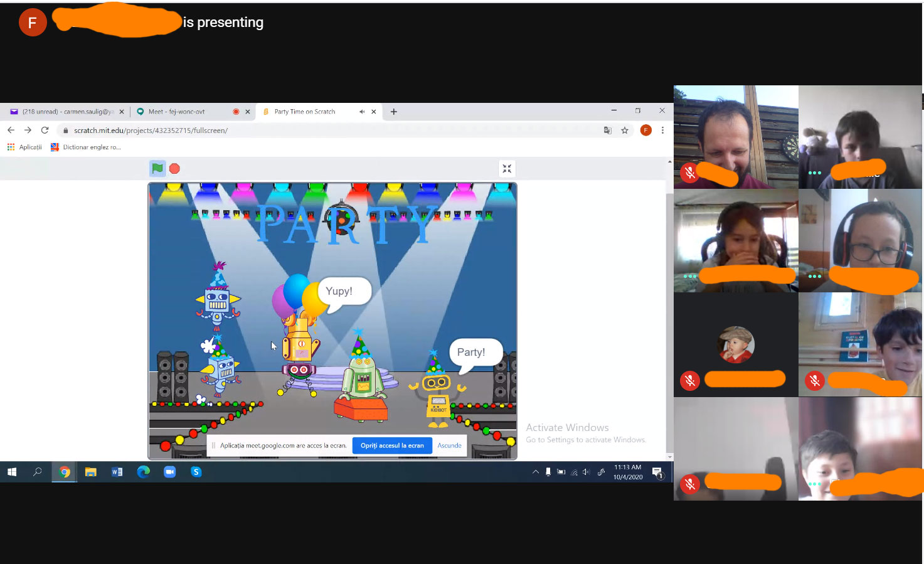Go back to the previous page
Screen dimensions: 924x564
coord(11,130)
